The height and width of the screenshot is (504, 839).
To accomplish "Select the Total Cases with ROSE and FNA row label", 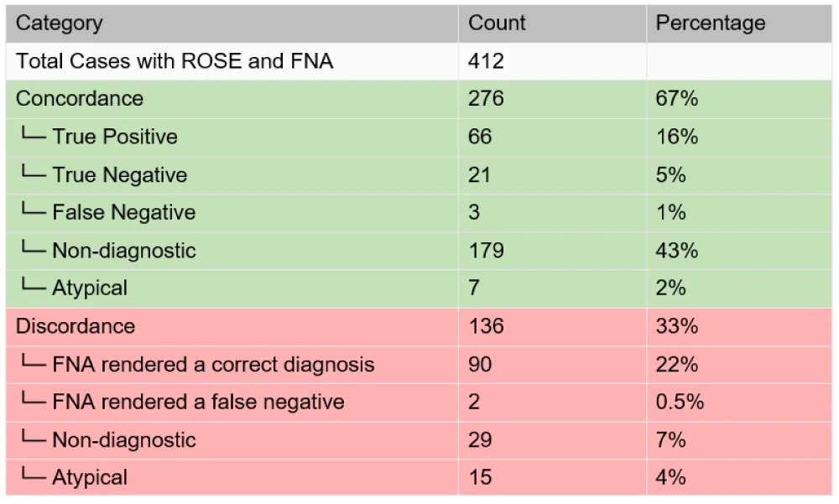I will (175, 62).
